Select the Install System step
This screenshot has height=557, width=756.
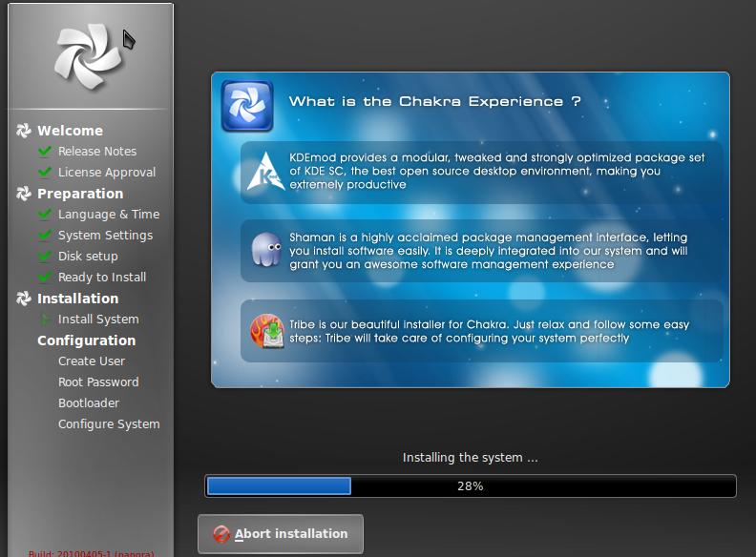tap(97, 320)
